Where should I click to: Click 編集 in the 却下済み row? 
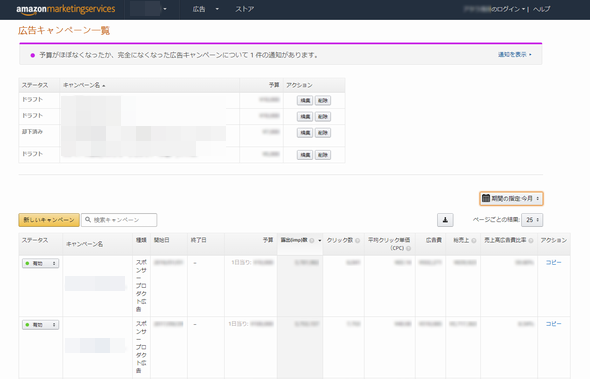click(x=305, y=133)
